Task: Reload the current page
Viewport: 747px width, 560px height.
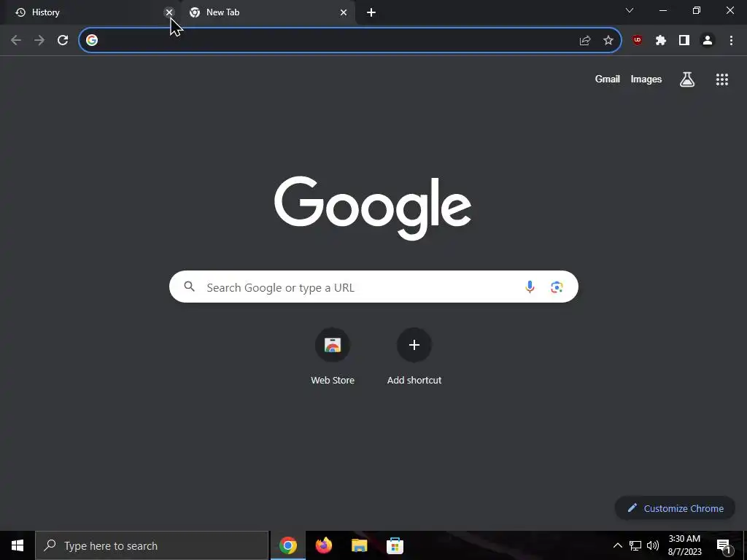Action: pyautogui.click(x=63, y=40)
